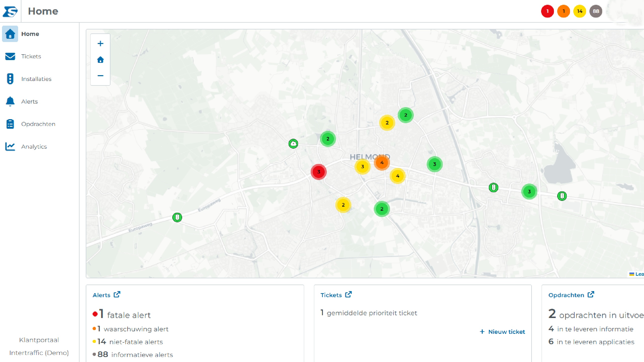Click '1 gemiddelde prioriteit ticket' text
The width and height of the screenshot is (644, 362).
click(369, 313)
